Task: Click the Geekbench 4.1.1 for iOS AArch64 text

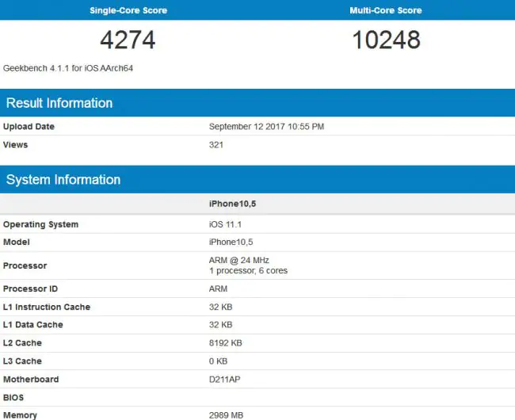Action: coord(68,68)
